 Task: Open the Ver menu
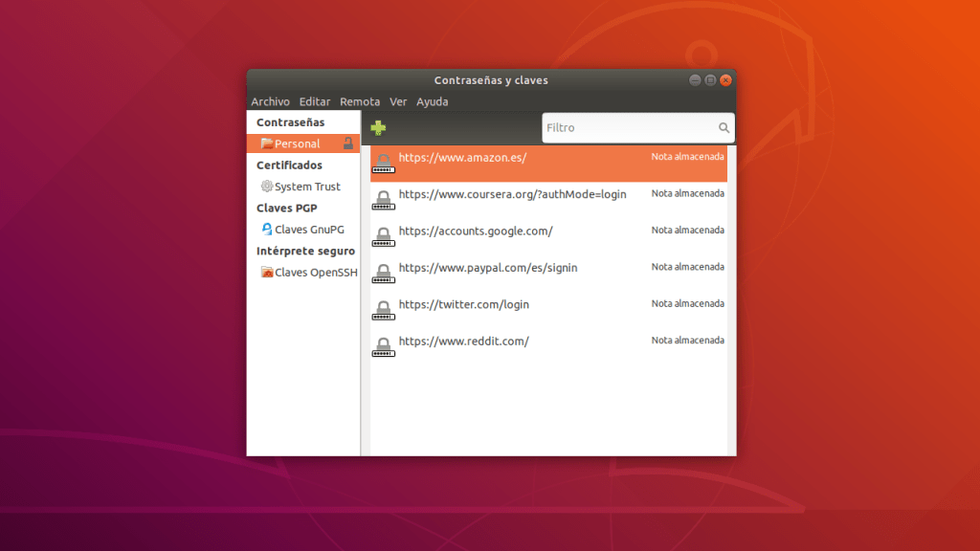tap(398, 101)
